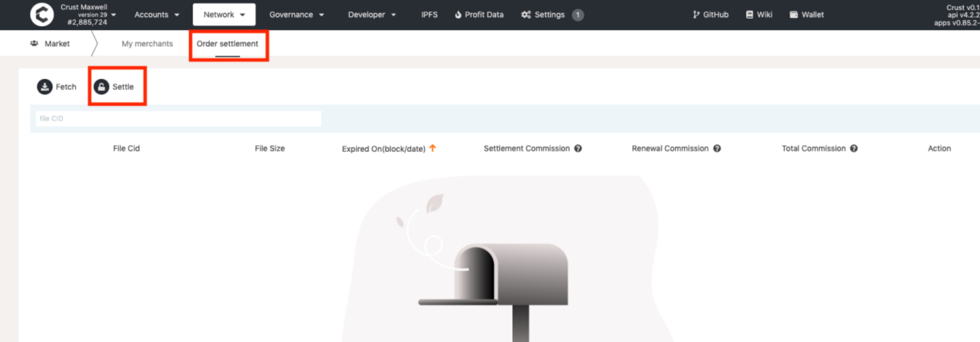Click help icon beside Total Commission

pyautogui.click(x=854, y=148)
